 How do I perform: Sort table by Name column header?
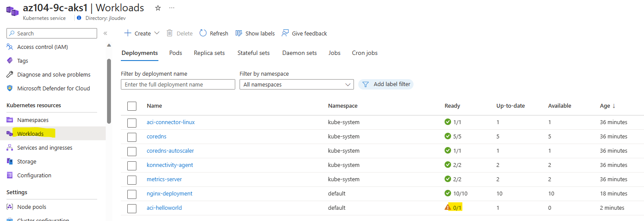point(155,106)
